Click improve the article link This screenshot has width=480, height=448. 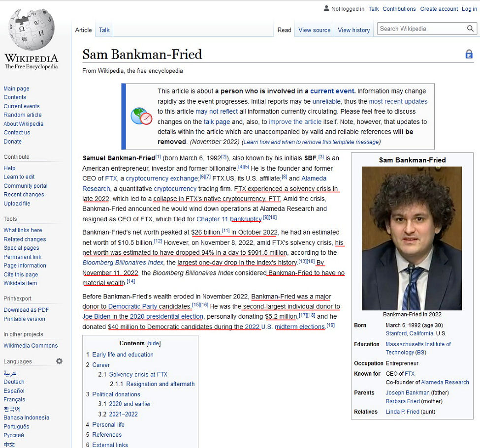click(x=295, y=121)
